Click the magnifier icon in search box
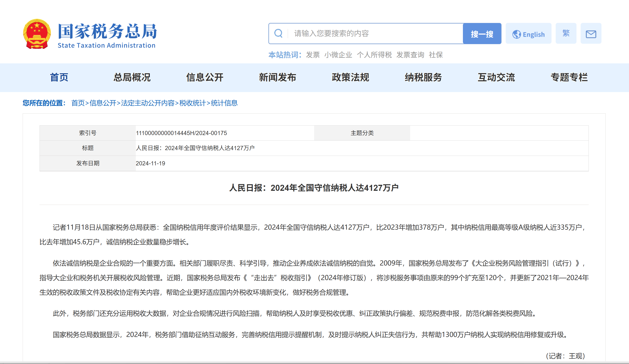 click(x=278, y=34)
